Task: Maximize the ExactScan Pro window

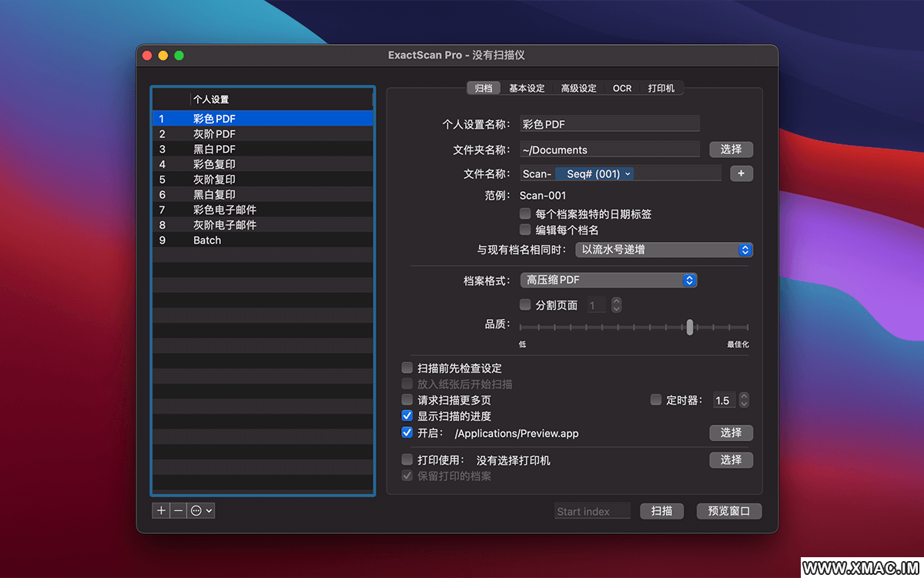Action: click(x=179, y=55)
